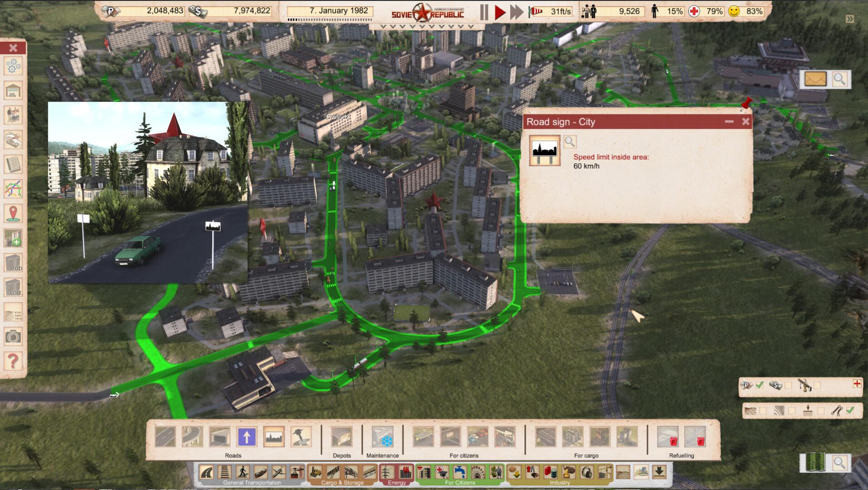
Task: Open the metro lines map icon
Action: click(x=13, y=188)
